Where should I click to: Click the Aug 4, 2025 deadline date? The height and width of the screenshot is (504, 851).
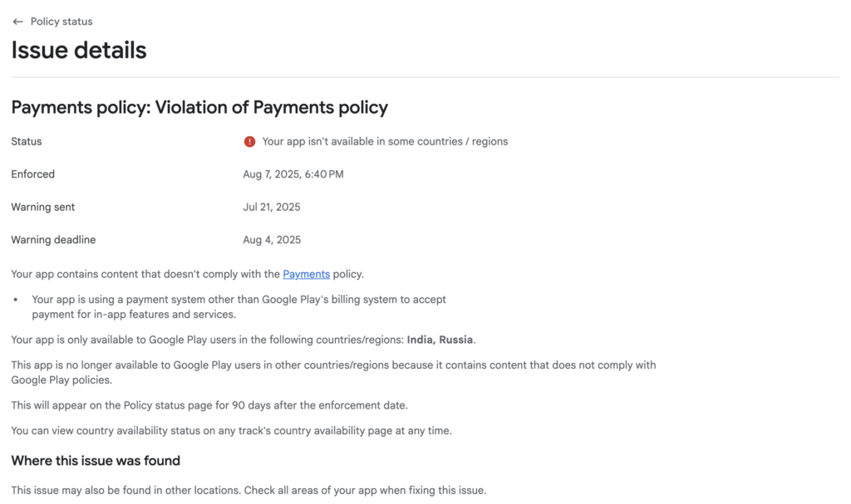[x=272, y=240]
